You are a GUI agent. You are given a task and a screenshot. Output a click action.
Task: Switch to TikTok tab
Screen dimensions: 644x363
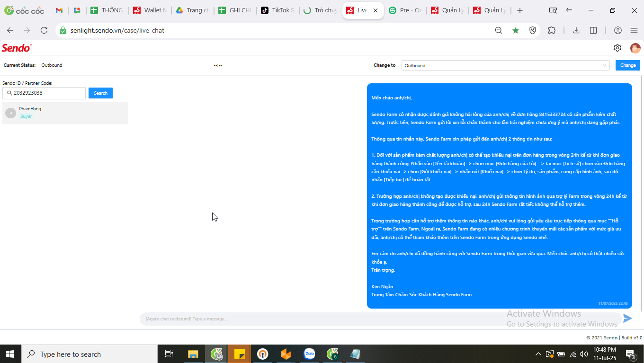click(277, 10)
